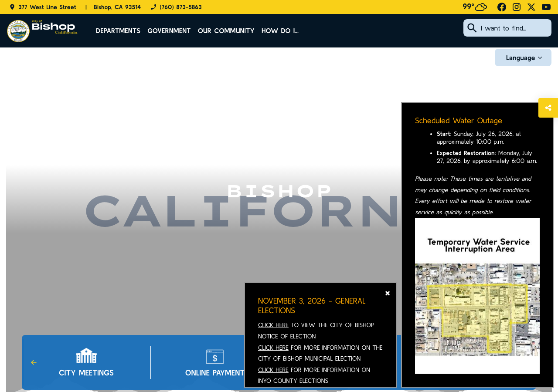Open the X (Twitter) icon link
Screen dimensions: 558x392
coord(531,7)
